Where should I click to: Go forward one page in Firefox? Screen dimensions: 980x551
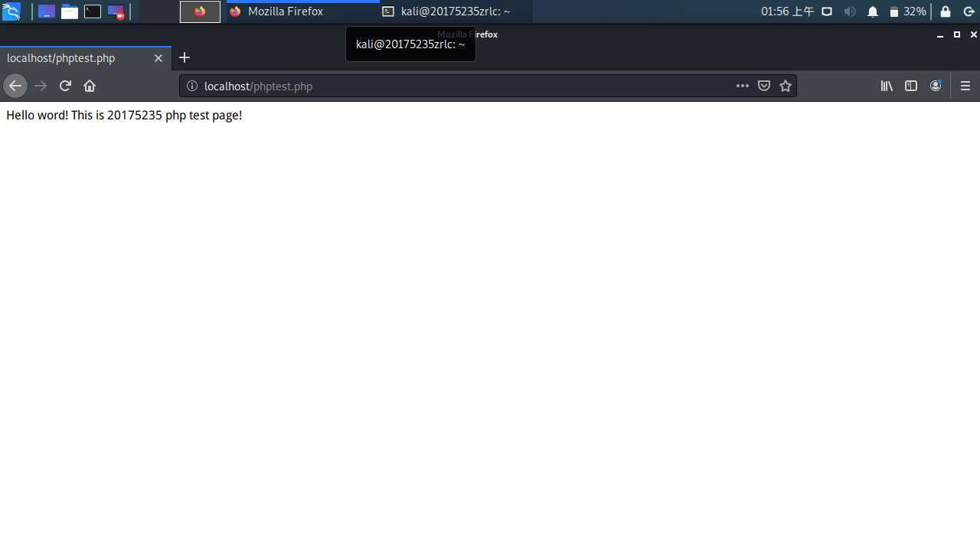point(41,86)
